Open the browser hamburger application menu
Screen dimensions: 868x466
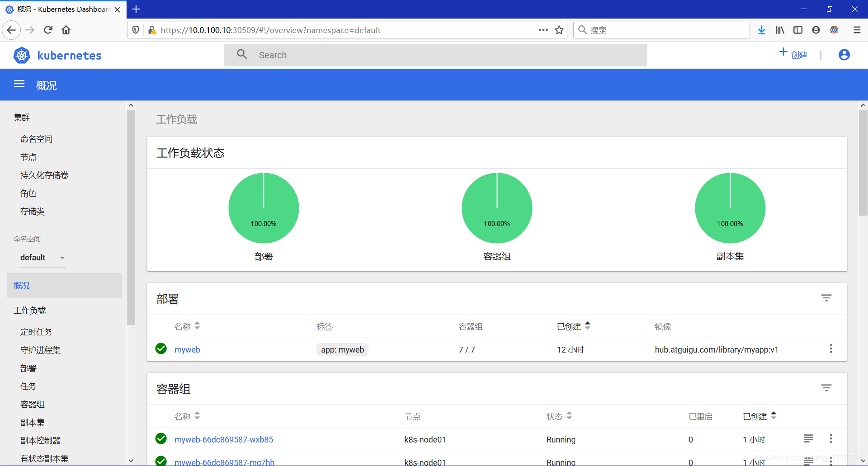pos(857,30)
